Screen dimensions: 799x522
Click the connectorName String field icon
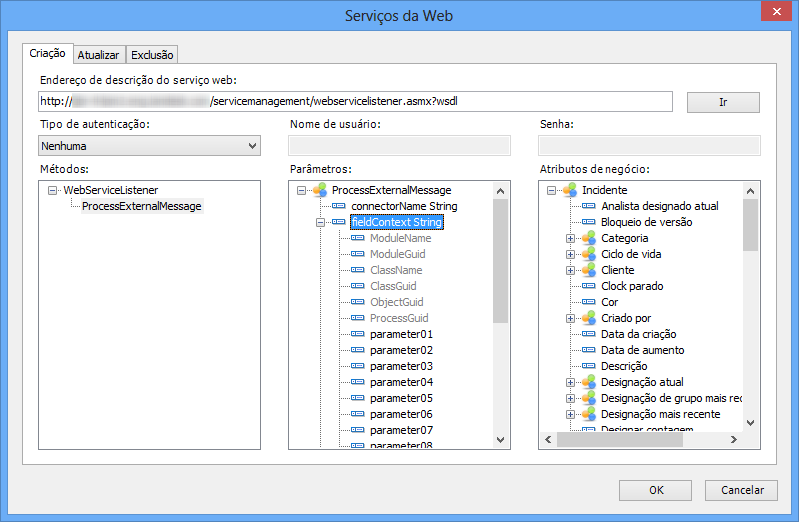point(339,206)
